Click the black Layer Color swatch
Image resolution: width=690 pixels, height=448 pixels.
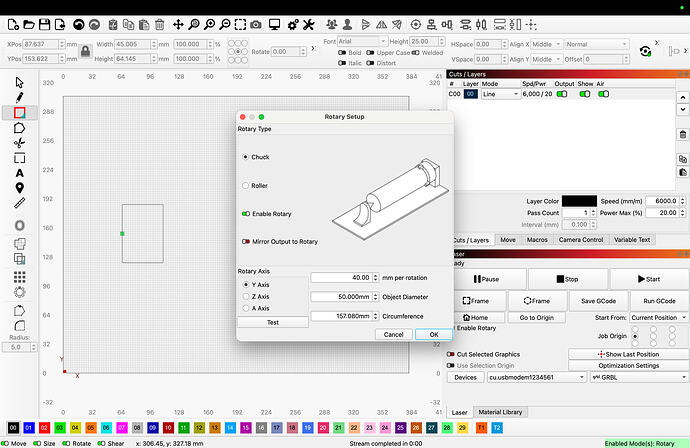(x=579, y=201)
